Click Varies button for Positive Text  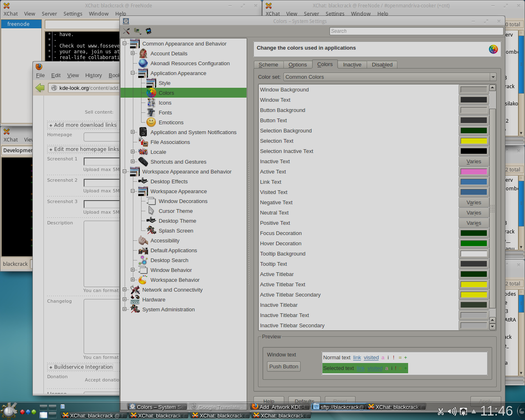coord(474,223)
